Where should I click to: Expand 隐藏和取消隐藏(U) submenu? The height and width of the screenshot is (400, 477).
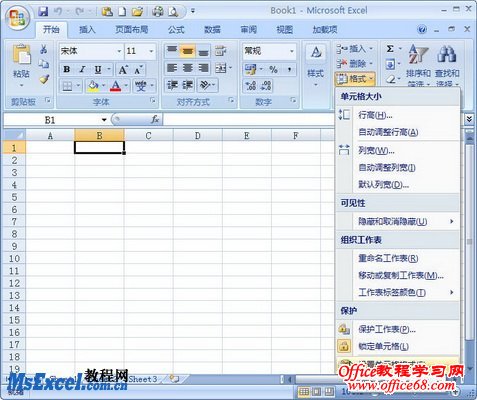(x=397, y=221)
